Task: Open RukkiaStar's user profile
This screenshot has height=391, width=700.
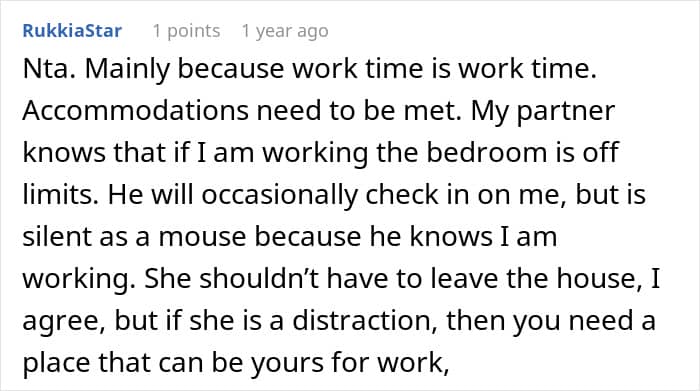Action: (72, 31)
